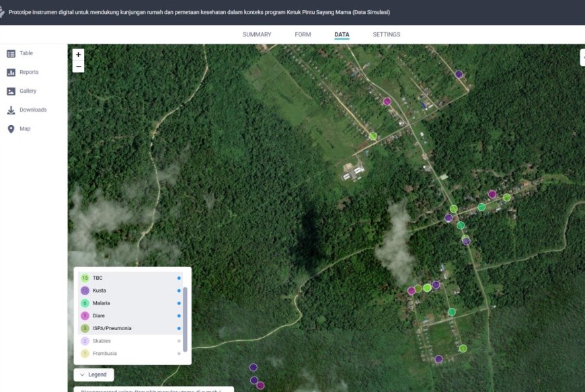Toggle the blue dot for Diare
Screen dimensions: 585x392
click(x=179, y=315)
